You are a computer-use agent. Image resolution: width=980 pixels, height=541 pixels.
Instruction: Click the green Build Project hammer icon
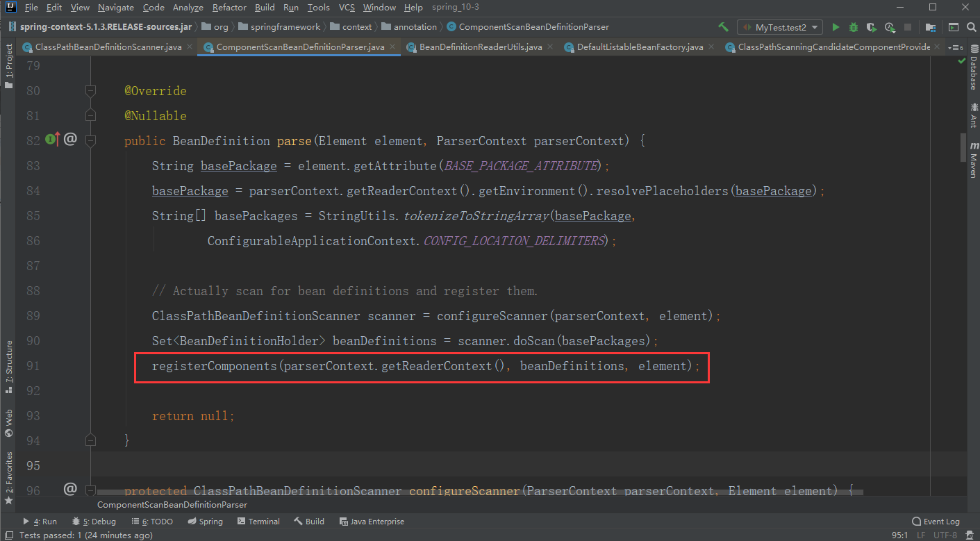[723, 27]
